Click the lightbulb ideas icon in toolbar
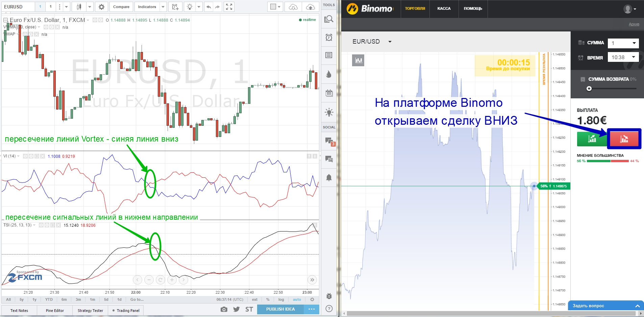This screenshot has height=317, width=644. pos(190,7)
